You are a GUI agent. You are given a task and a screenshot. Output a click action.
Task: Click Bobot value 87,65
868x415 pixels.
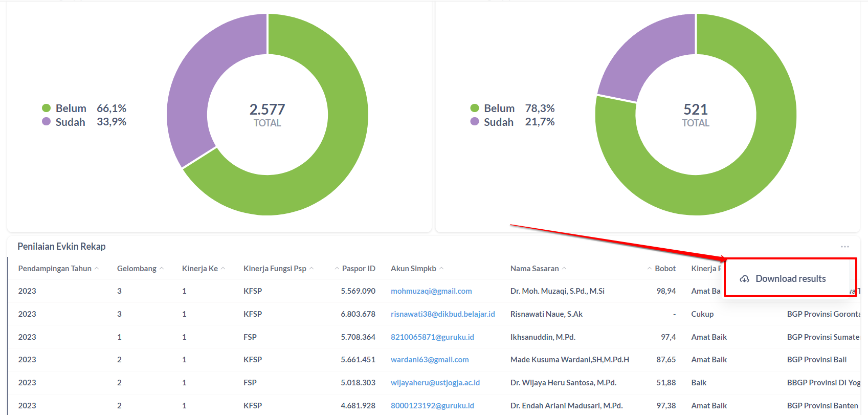[x=666, y=360]
